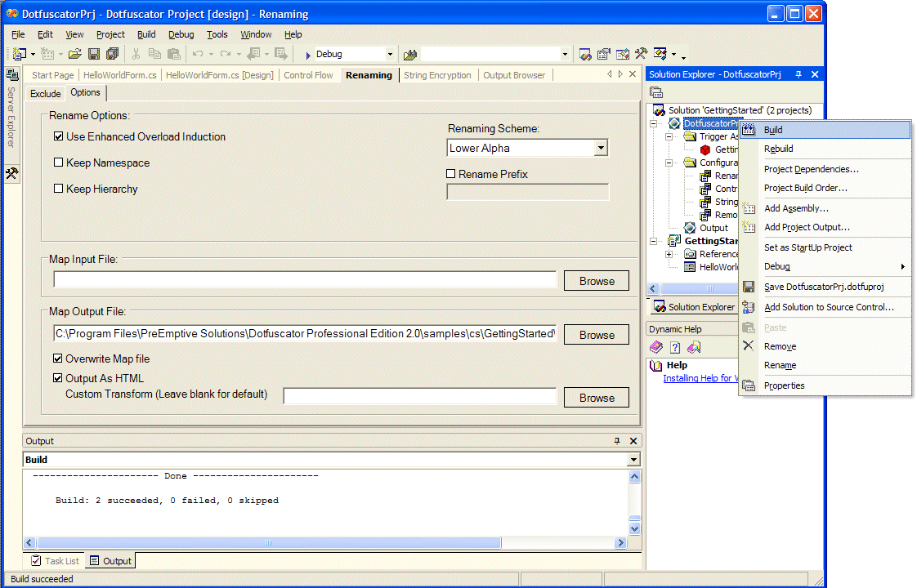Click Browse for Map Input File

pos(597,281)
